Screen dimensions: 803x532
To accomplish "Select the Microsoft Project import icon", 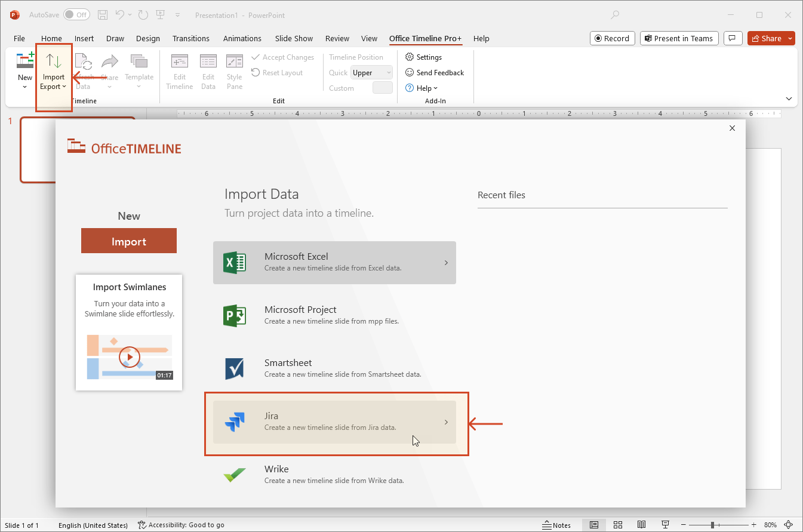I will (x=235, y=315).
